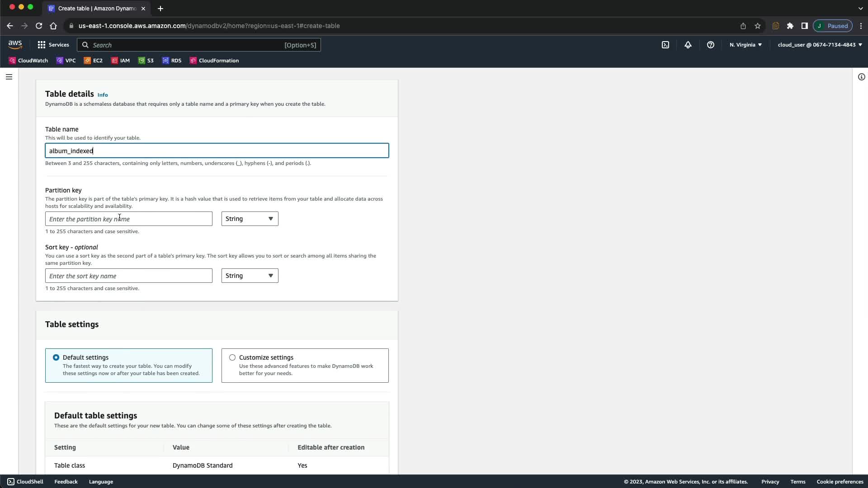Open the N. Virginia region selector
This screenshot has height=488, width=868.
click(x=745, y=45)
